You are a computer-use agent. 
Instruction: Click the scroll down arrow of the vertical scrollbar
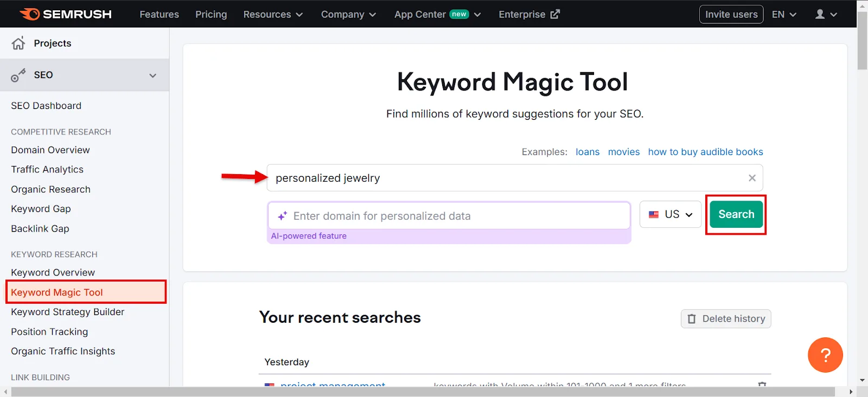[x=862, y=381]
